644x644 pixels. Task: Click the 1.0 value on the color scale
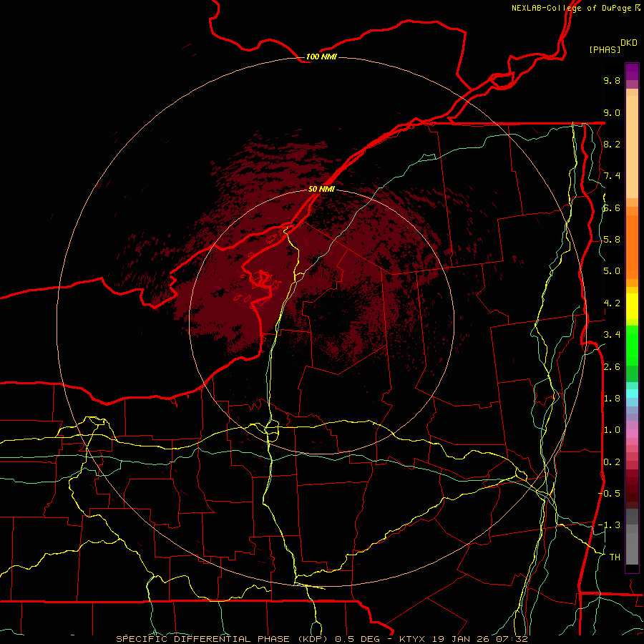tap(612, 430)
